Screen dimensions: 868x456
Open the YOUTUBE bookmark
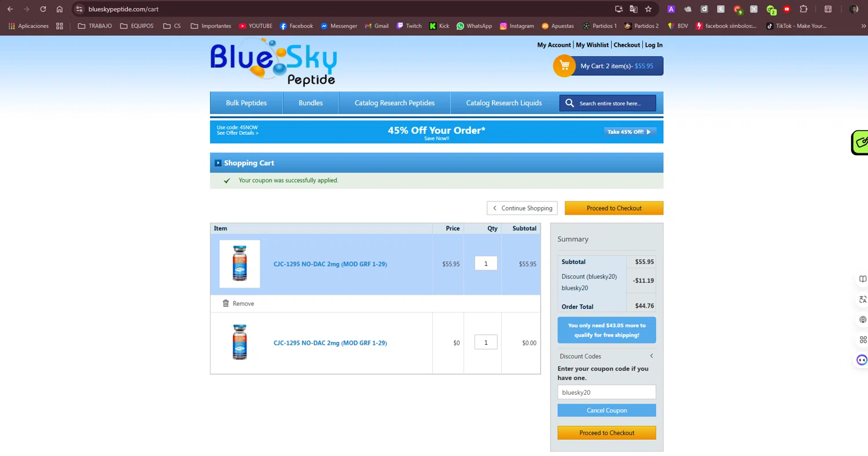(x=255, y=25)
